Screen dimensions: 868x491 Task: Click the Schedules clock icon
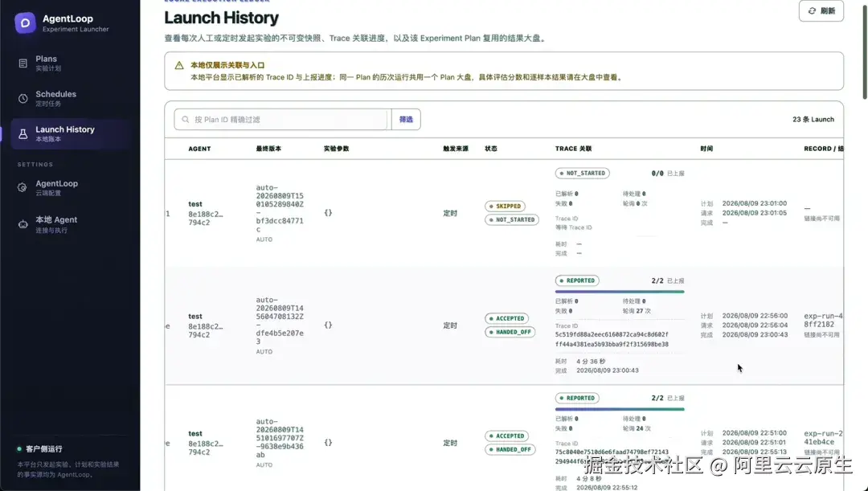23,99
